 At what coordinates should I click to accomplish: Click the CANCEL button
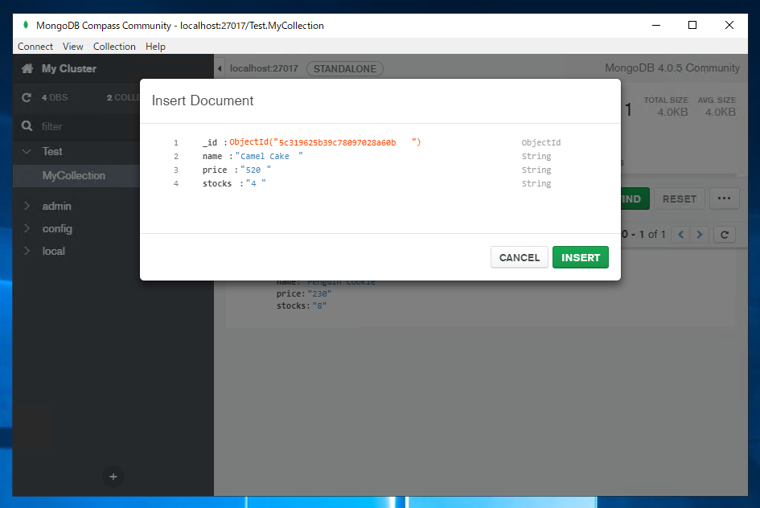[519, 257]
